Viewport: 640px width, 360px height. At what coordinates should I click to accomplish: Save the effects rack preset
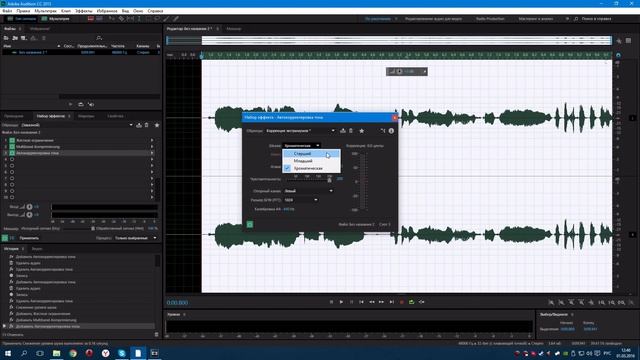[x=139, y=125]
